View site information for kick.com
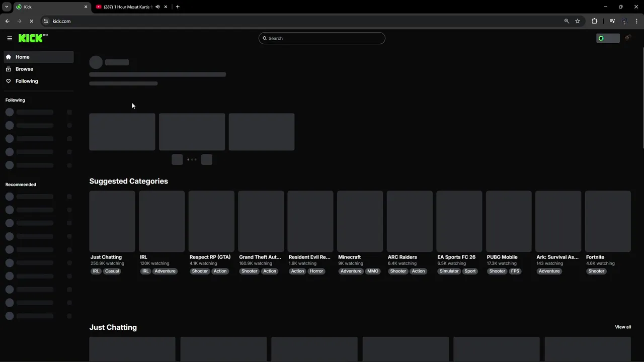The width and height of the screenshot is (644, 362). pos(46,21)
